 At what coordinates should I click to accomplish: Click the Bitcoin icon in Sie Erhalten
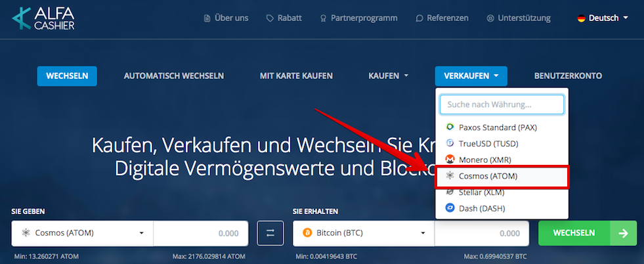coord(307,233)
